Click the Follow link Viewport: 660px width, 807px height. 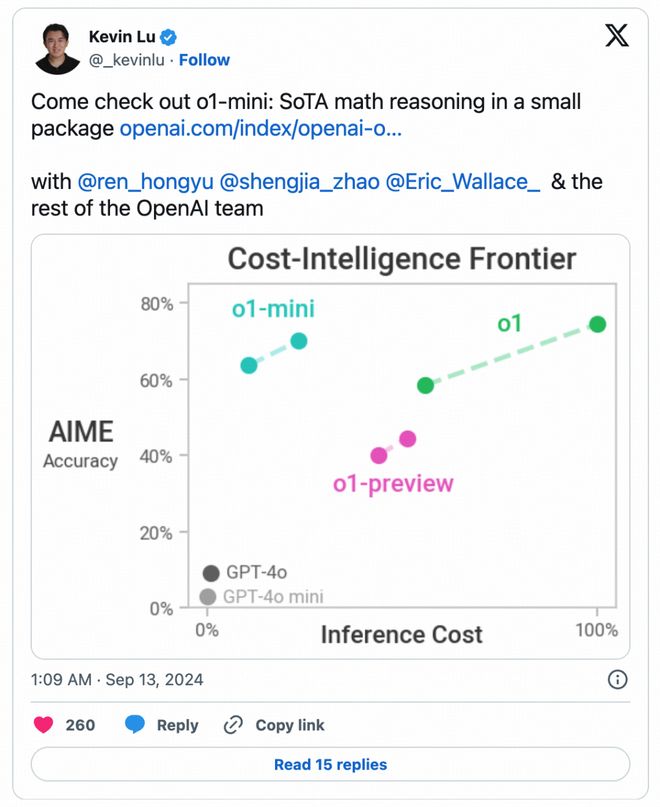click(205, 60)
